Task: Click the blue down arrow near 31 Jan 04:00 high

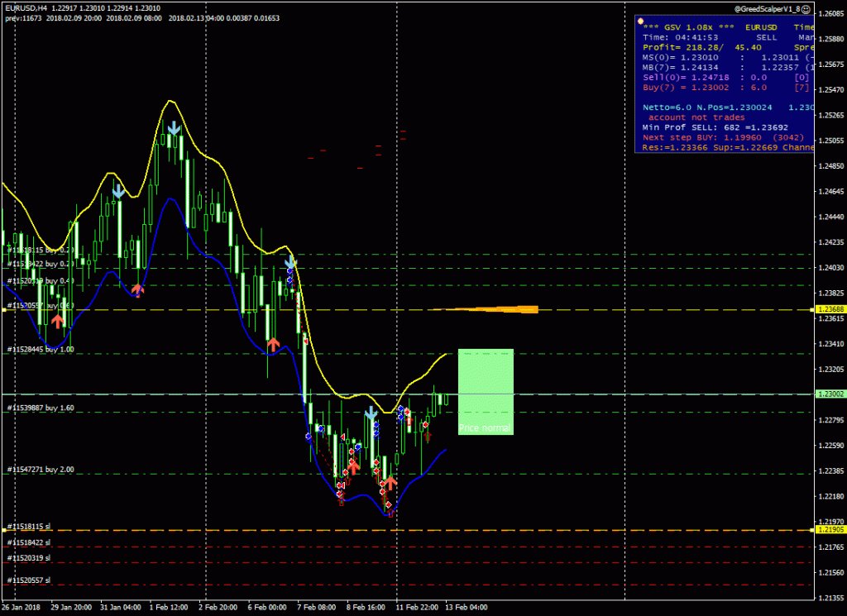Action: [118, 191]
